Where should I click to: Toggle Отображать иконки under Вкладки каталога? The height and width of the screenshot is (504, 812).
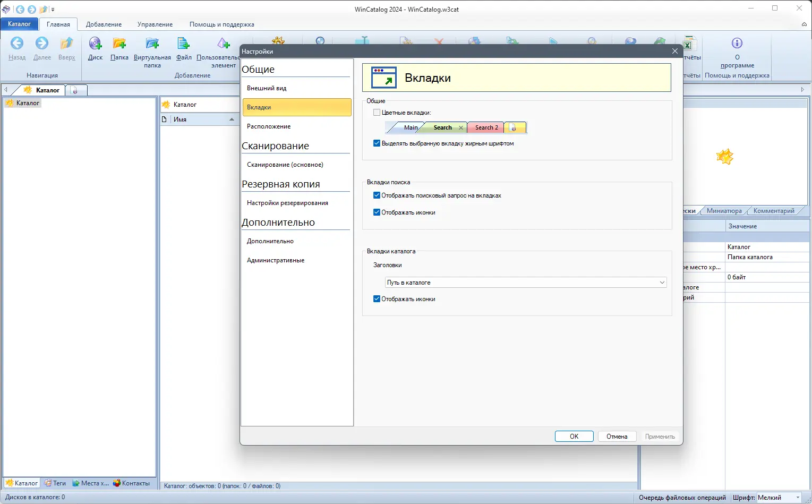(x=377, y=299)
